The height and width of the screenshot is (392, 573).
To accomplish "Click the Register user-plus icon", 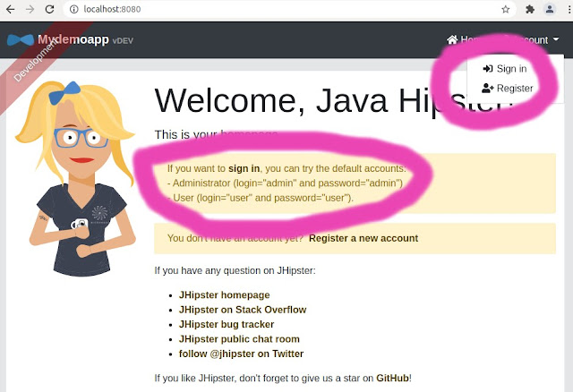I will (487, 88).
